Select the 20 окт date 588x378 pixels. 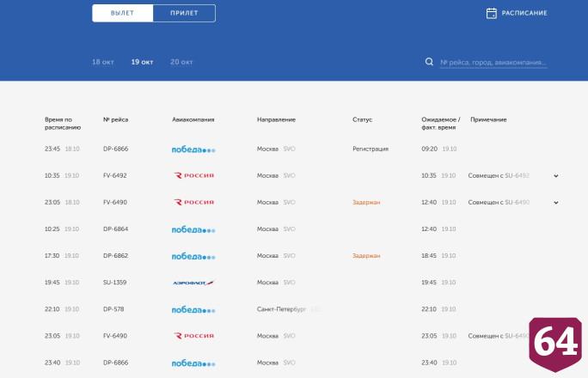click(x=181, y=62)
